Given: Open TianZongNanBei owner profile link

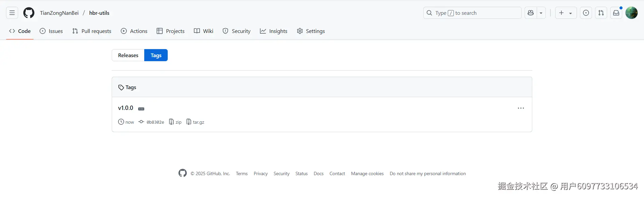Looking at the screenshot, I should click(x=59, y=13).
